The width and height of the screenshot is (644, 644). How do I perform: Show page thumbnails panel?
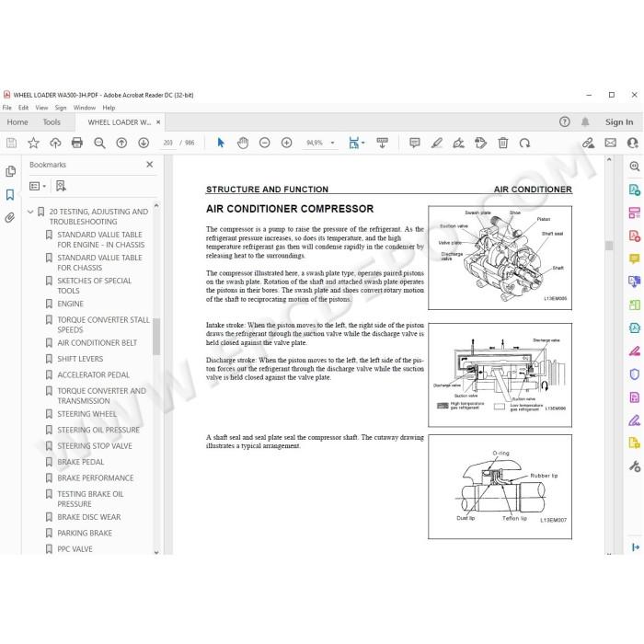coord(11,171)
